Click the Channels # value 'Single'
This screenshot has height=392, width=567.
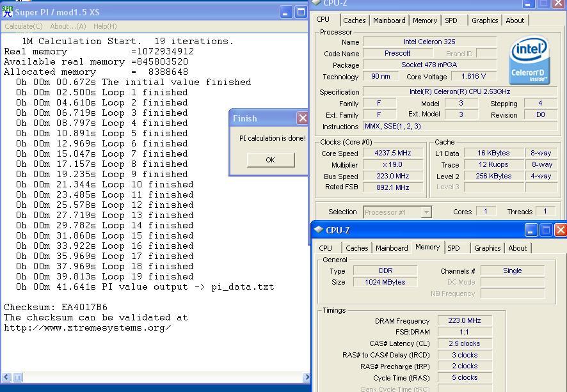[513, 270]
